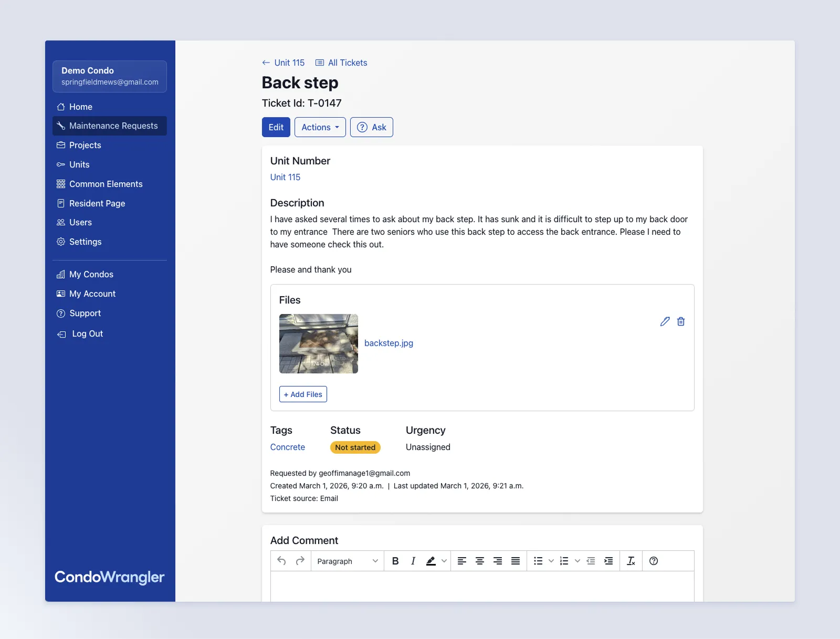The width and height of the screenshot is (840, 639).
Task: Open the backstep.jpg image thumbnail
Action: click(x=319, y=343)
